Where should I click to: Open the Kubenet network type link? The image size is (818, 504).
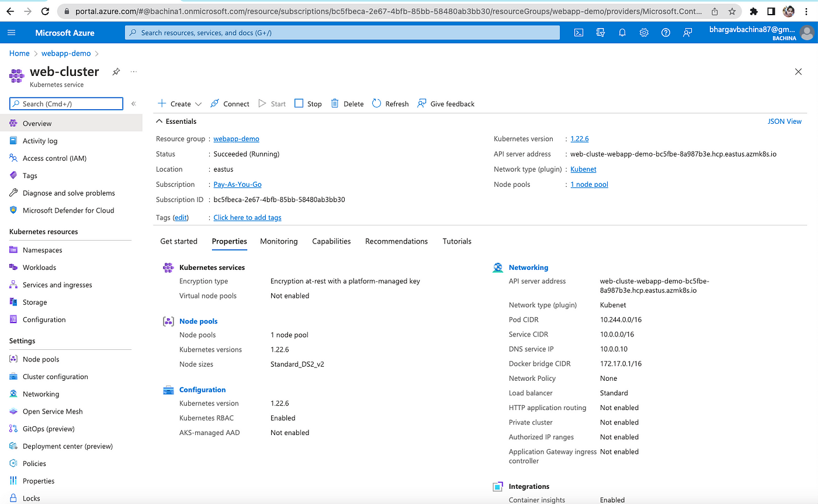[x=583, y=169]
